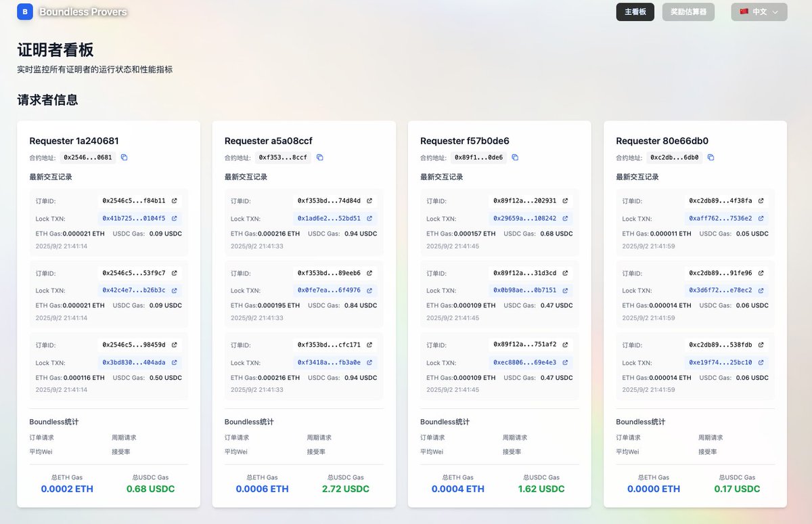Click the total 1.62 USDC value

[x=541, y=489]
